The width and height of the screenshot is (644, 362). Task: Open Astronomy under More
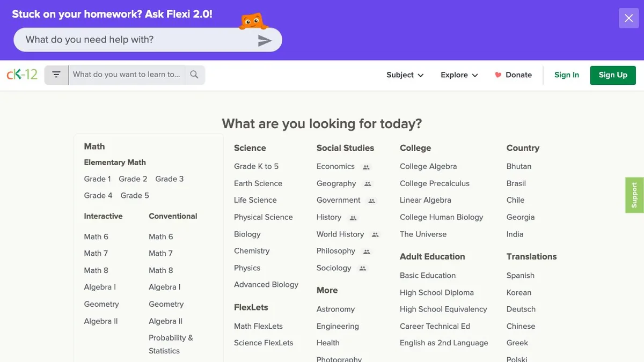coord(335,309)
